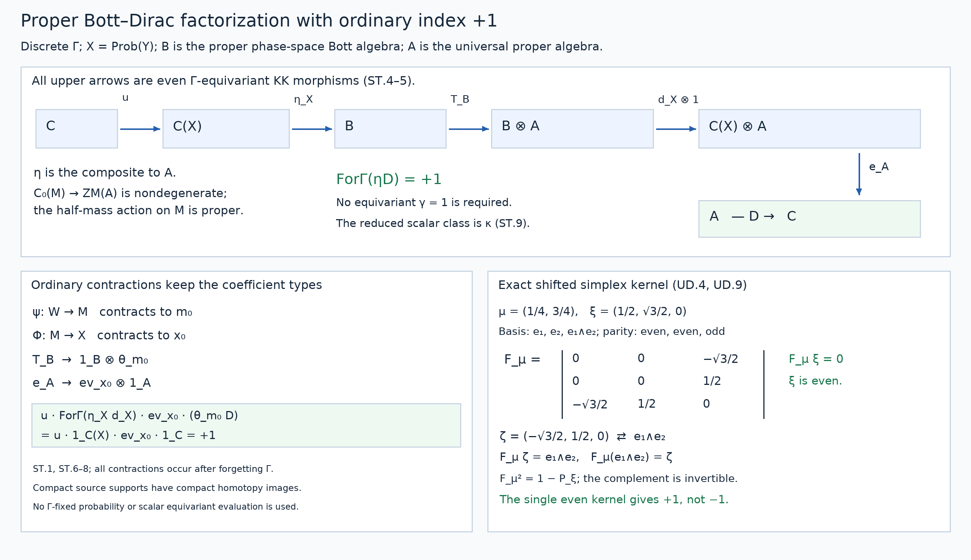Click 'The reduced scalar class is κ (ST.9).'
The height and width of the screenshot is (560, 971).
click(433, 224)
